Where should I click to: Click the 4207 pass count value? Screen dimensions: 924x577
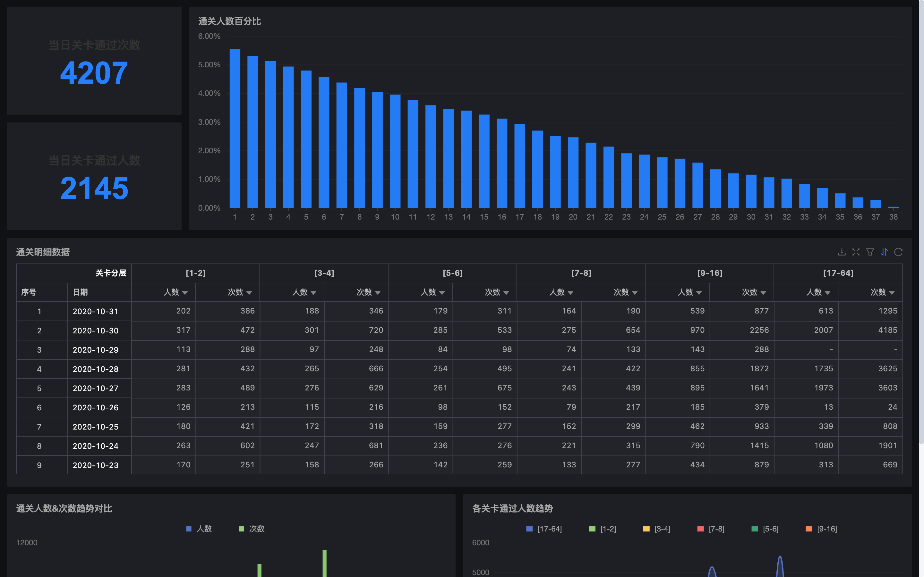point(94,72)
